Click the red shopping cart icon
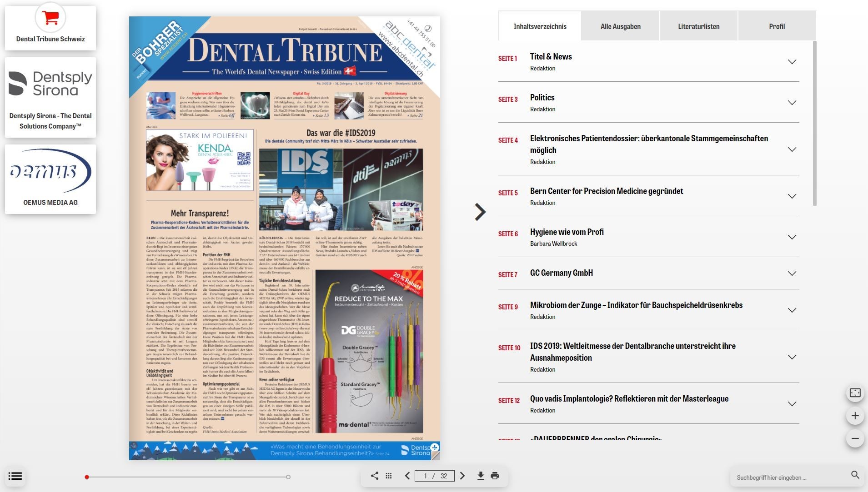This screenshot has height=492, width=868. pos(50,18)
